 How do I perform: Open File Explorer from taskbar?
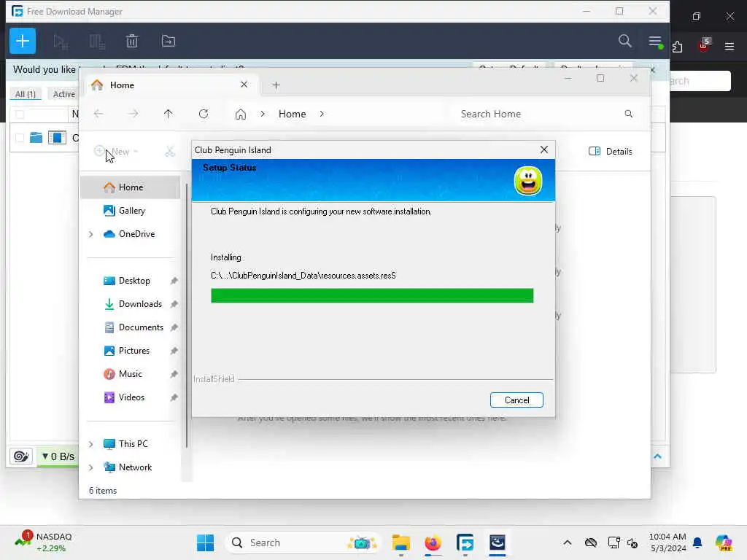point(400,542)
